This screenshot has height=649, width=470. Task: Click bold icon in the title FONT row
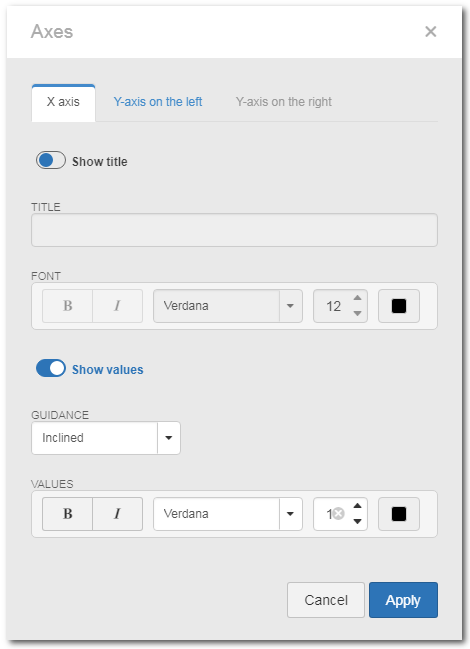[x=67, y=306]
